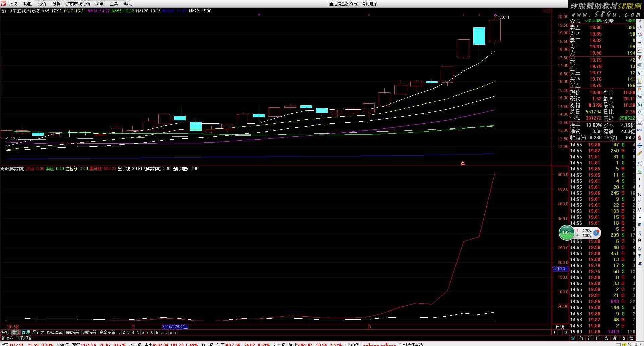The image size is (644, 346).
Task: Expand the 扩展 panel at bottom left
Action: [x=7, y=338]
